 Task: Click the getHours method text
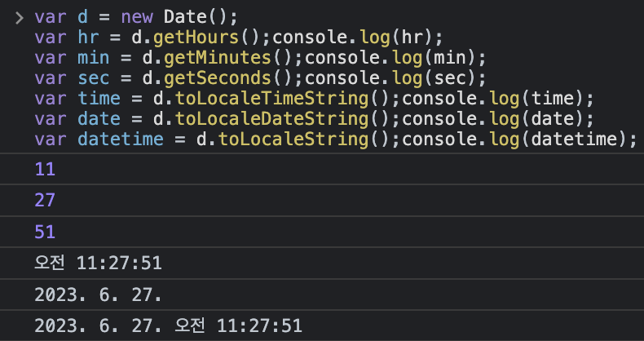tap(196, 38)
